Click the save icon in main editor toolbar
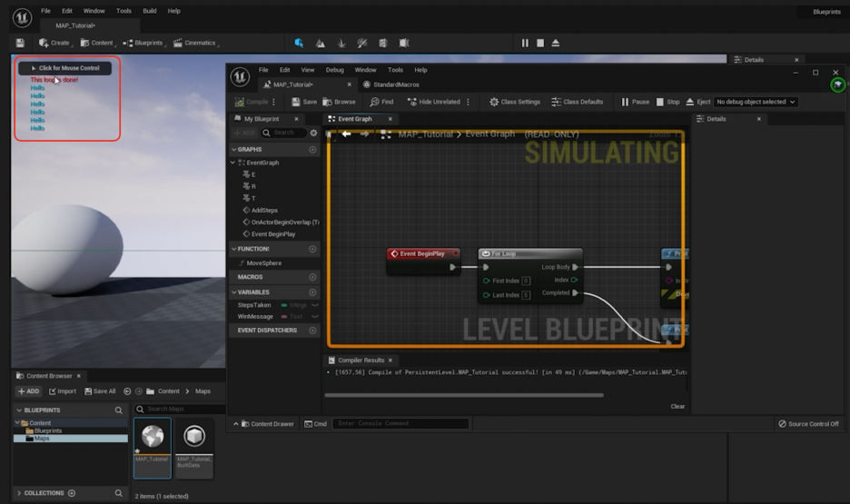 point(20,43)
